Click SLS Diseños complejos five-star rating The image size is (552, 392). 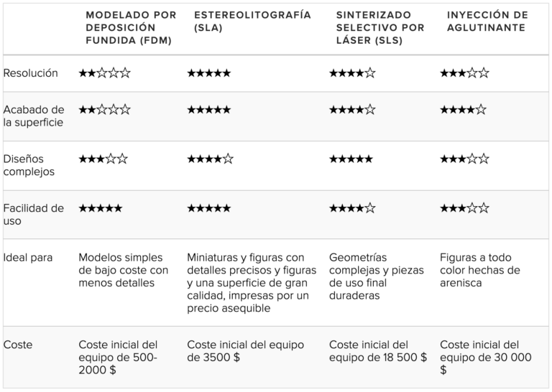(x=351, y=159)
